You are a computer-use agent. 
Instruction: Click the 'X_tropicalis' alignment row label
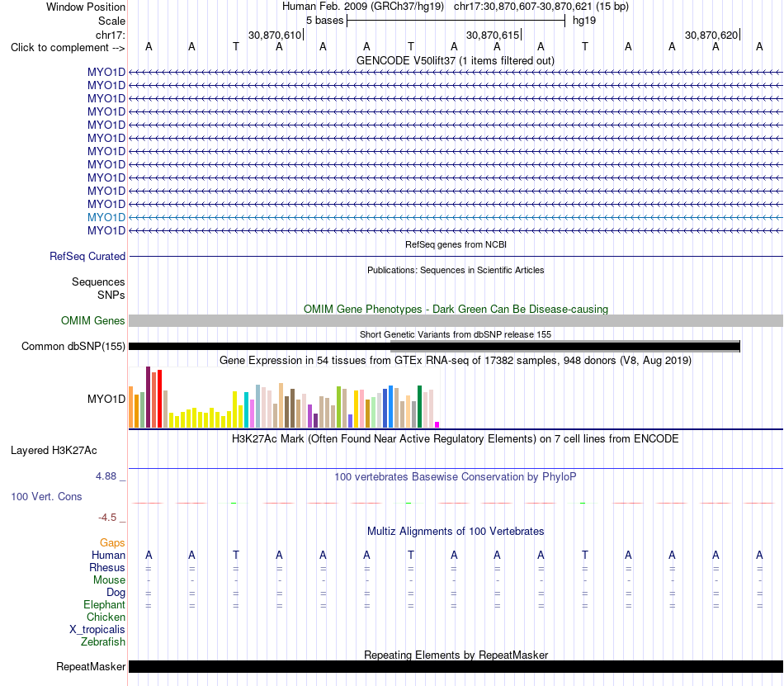tap(97, 630)
